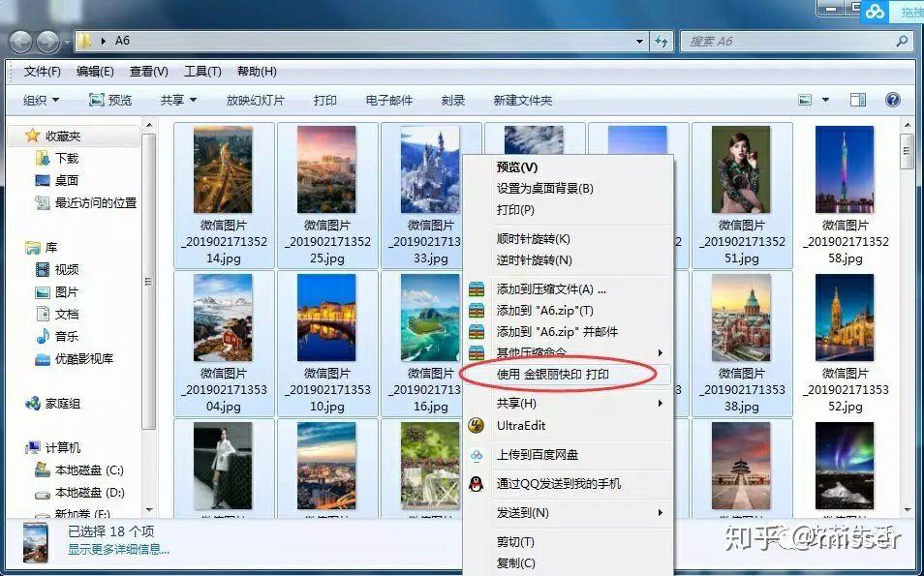Click the 放映幻灯片 toolbar button

point(255,101)
